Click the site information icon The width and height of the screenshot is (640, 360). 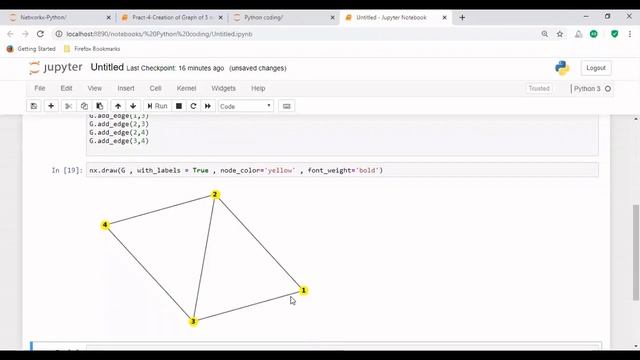pyautogui.click(x=59, y=34)
